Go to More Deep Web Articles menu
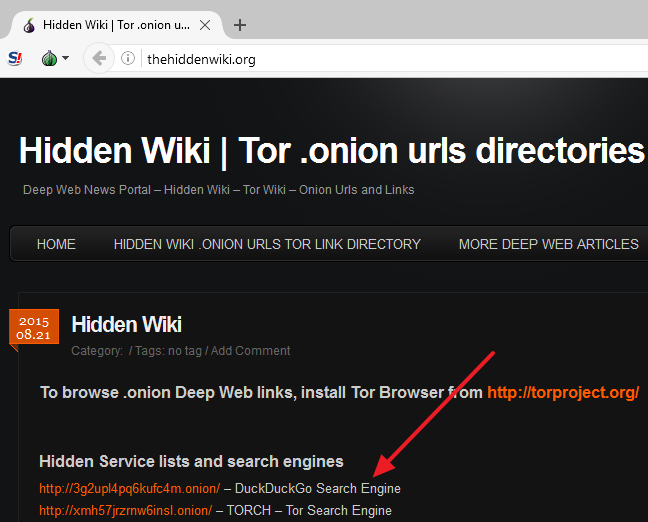 pyautogui.click(x=548, y=244)
